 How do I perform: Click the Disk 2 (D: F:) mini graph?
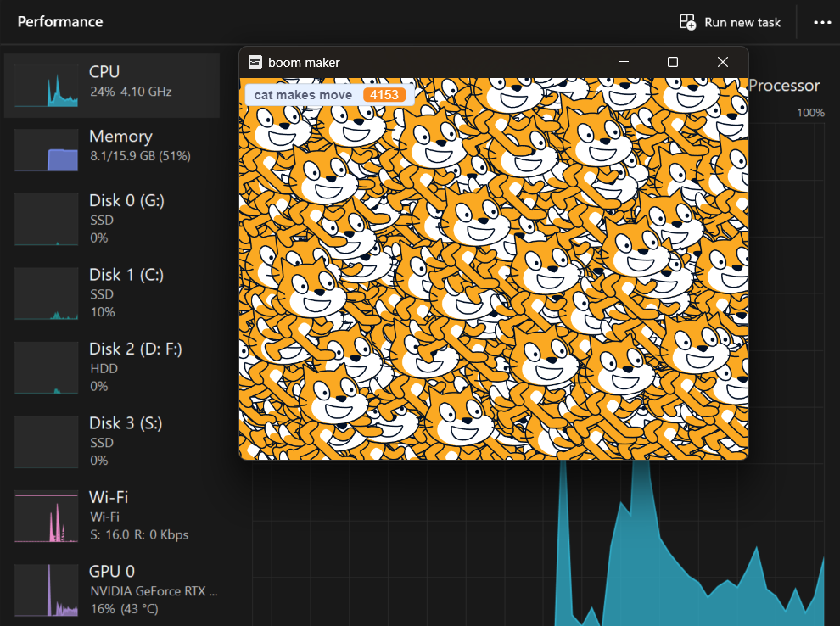(x=46, y=368)
